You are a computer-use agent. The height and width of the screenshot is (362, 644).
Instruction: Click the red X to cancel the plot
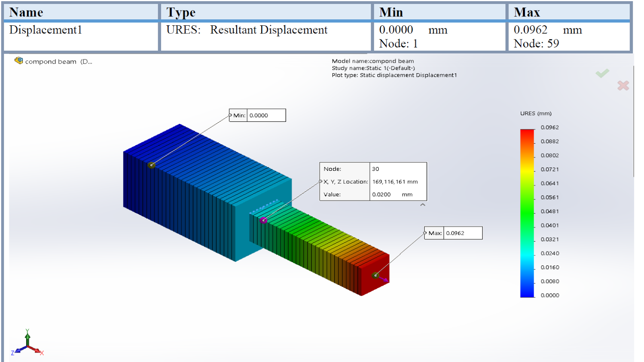pyautogui.click(x=623, y=86)
